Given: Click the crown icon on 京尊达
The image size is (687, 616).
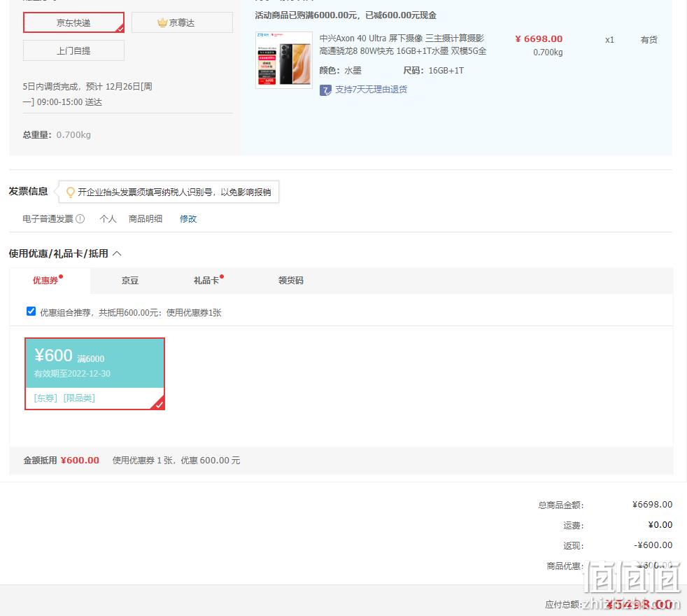Looking at the screenshot, I should (x=162, y=22).
